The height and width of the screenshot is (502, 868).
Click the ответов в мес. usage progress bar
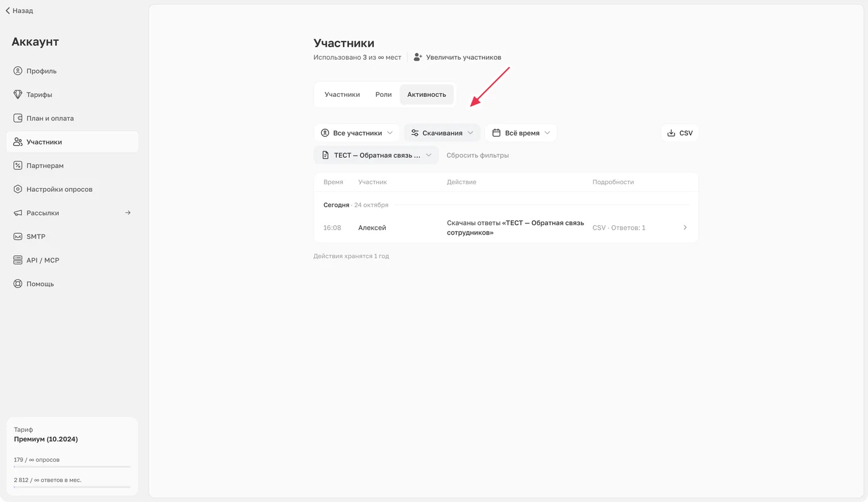pos(73,487)
